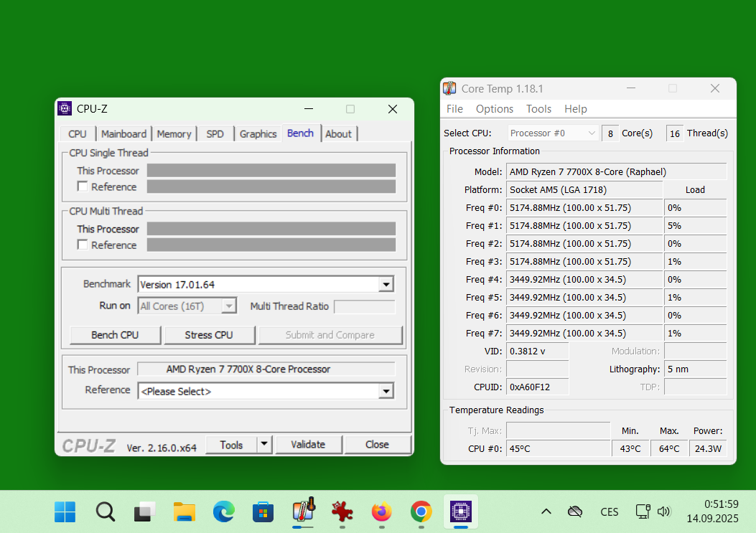Click Freq #1 load value 5%
This screenshot has height=533, width=756.
695,225
